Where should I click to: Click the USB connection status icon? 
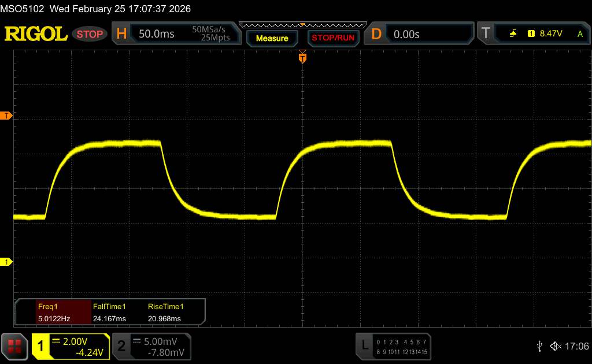pos(539,346)
